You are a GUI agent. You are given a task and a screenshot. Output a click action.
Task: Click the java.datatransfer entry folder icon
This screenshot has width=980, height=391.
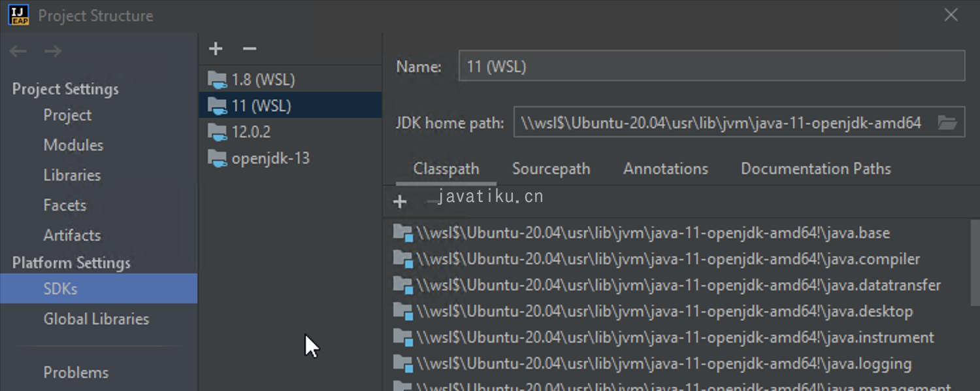[403, 286]
